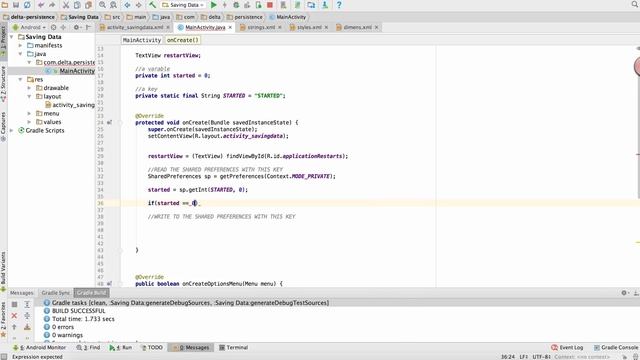
Task: Click the Paste toolbar icon
Action: coord(88,5)
